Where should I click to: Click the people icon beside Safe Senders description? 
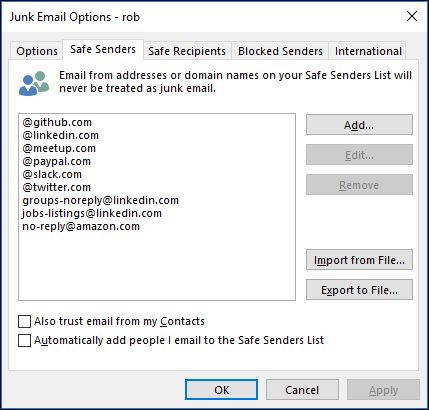coord(34,83)
